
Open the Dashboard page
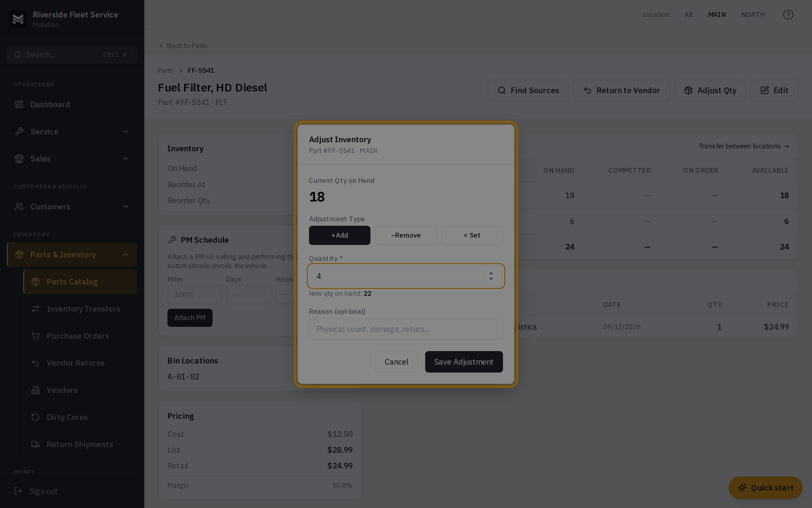(72, 104)
